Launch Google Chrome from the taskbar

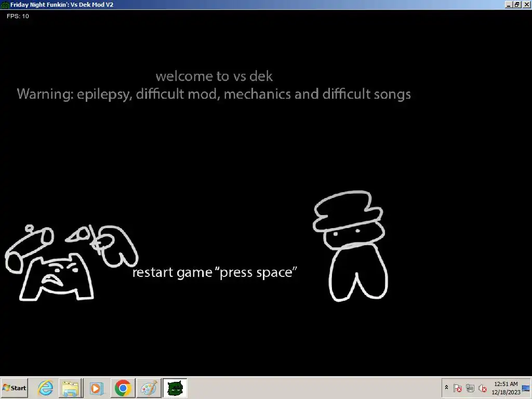[123, 388]
